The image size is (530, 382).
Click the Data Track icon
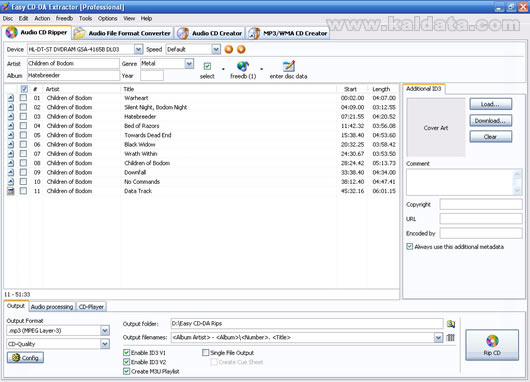pyautogui.click(x=11, y=191)
